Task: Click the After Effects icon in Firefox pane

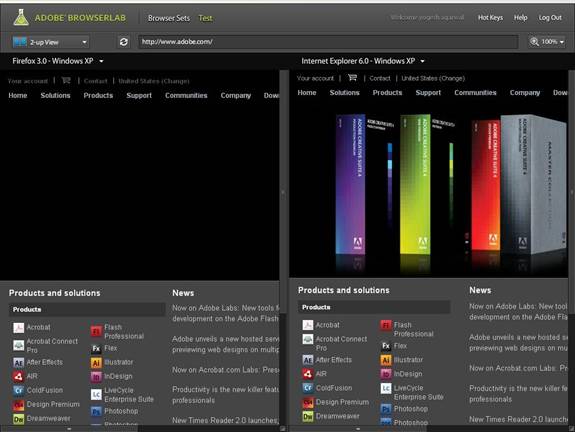Action: click(x=18, y=362)
